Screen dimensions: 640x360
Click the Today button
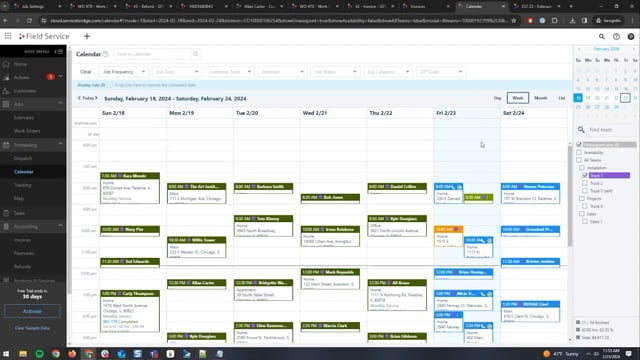tap(88, 98)
